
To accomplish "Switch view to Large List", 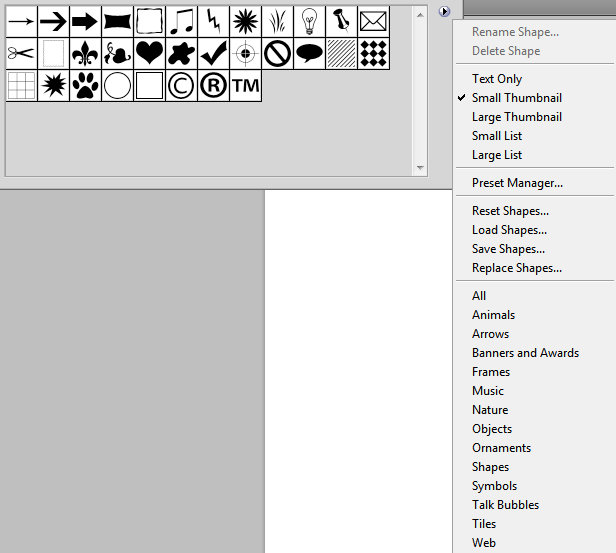I will click(x=497, y=155).
